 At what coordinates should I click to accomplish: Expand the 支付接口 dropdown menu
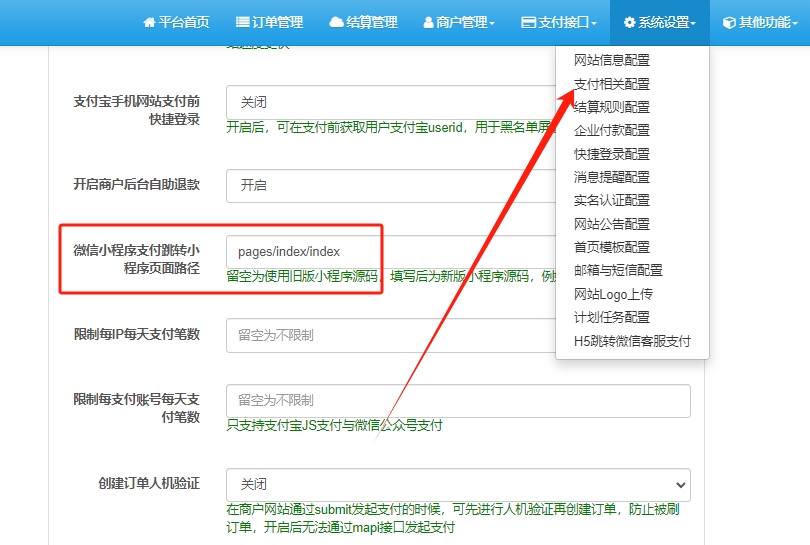(x=559, y=22)
